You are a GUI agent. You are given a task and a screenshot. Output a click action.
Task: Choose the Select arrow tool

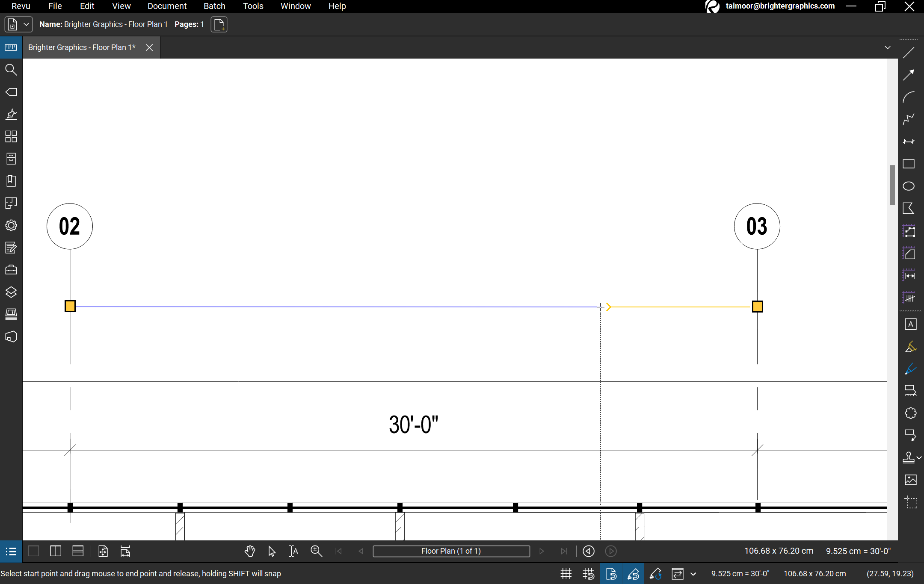(272, 552)
